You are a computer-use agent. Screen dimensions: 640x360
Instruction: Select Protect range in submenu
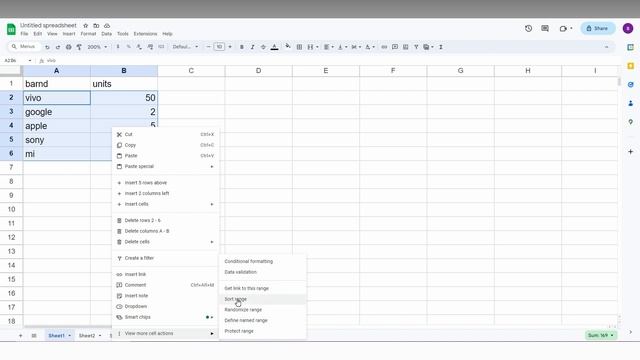point(262,331)
